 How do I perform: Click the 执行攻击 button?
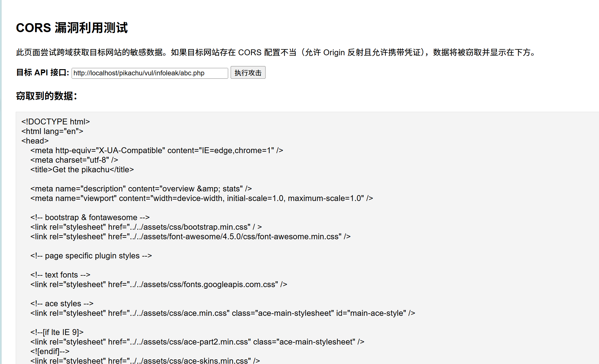(248, 73)
